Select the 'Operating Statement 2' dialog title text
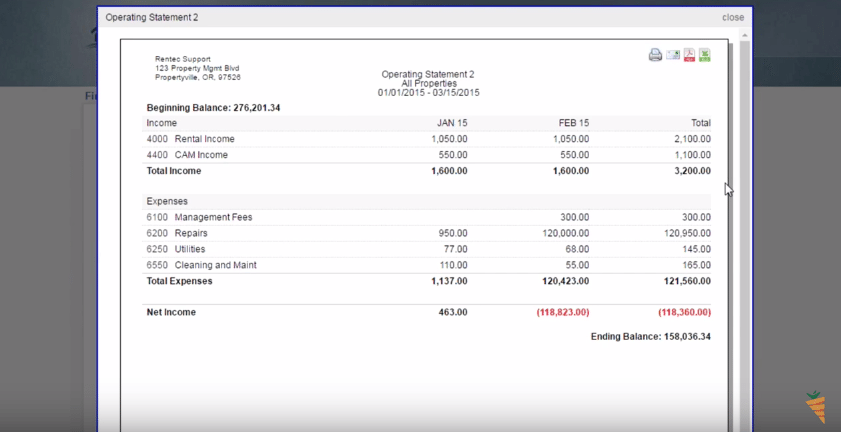The width and height of the screenshot is (841, 432). pyautogui.click(x=152, y=17)
